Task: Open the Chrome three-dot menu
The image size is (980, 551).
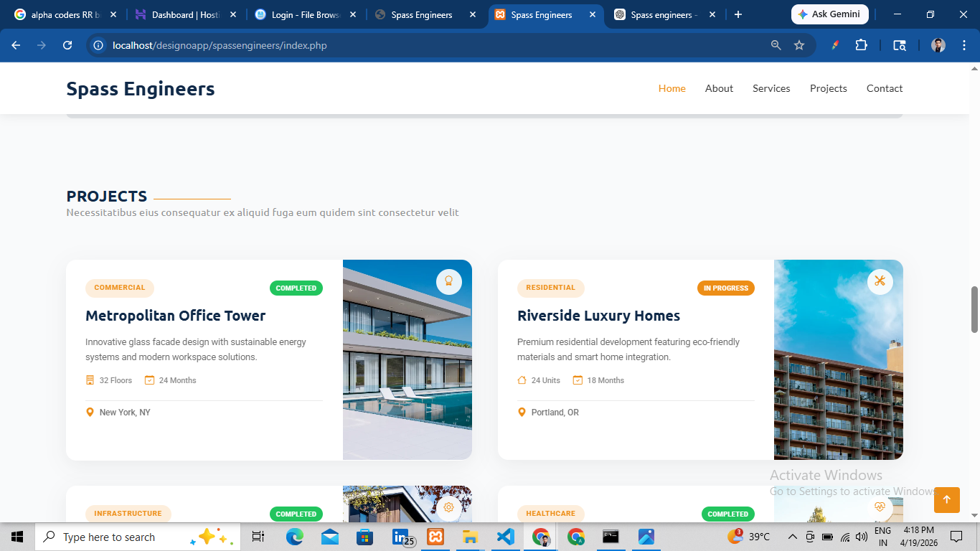Action: (x=963, y=45)
